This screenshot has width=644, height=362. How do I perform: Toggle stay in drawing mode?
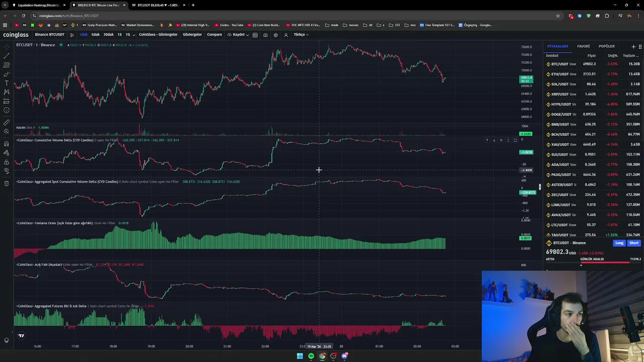[7, 153]
